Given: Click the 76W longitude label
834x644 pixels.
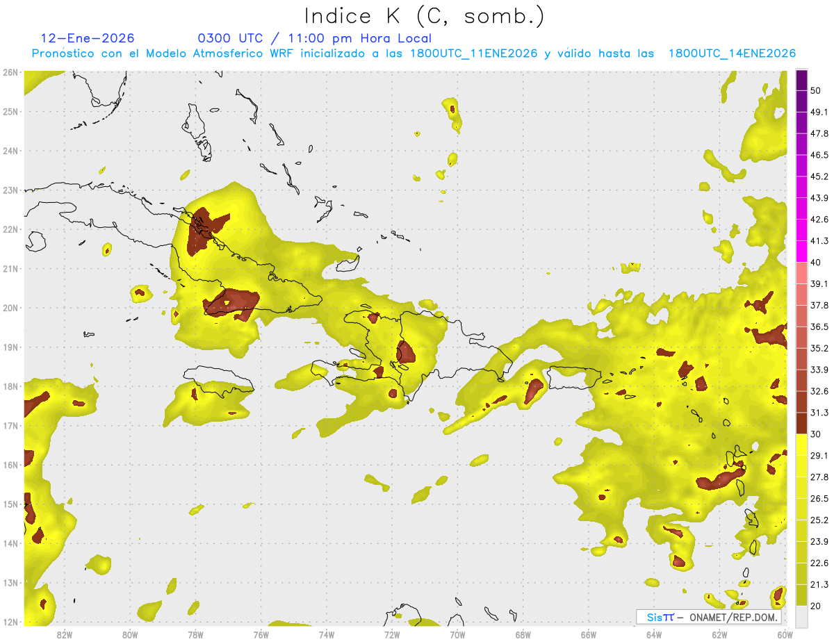Looking at the screenshot, I should (x=261, y=634).
